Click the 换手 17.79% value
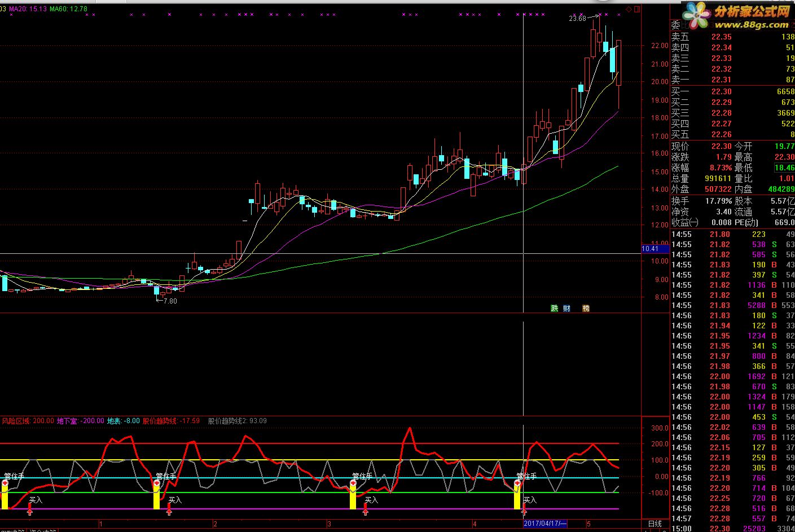 coord(719,201)
